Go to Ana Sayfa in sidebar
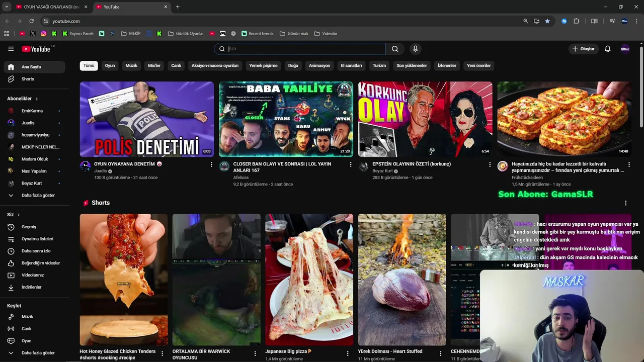This screenshot has height=362, width=644. [x=34, y=67]
